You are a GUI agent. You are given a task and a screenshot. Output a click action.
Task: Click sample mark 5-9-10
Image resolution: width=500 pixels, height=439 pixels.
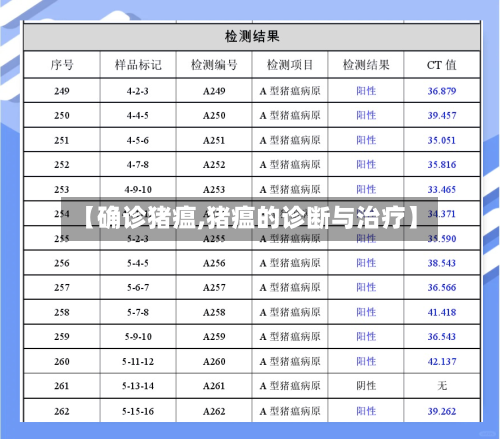pyautogui.click(x=138, y=337)
